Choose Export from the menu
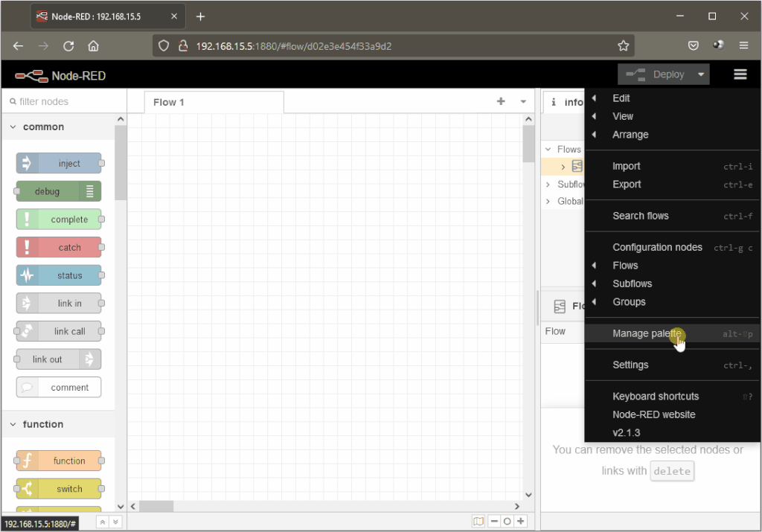This screenshot has height=532, width=762. (673, 185)
